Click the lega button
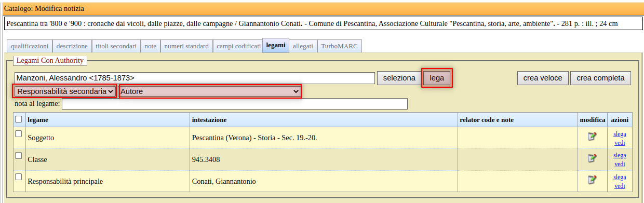This screenshot has height=203, width=644. (x=437, y=78)
